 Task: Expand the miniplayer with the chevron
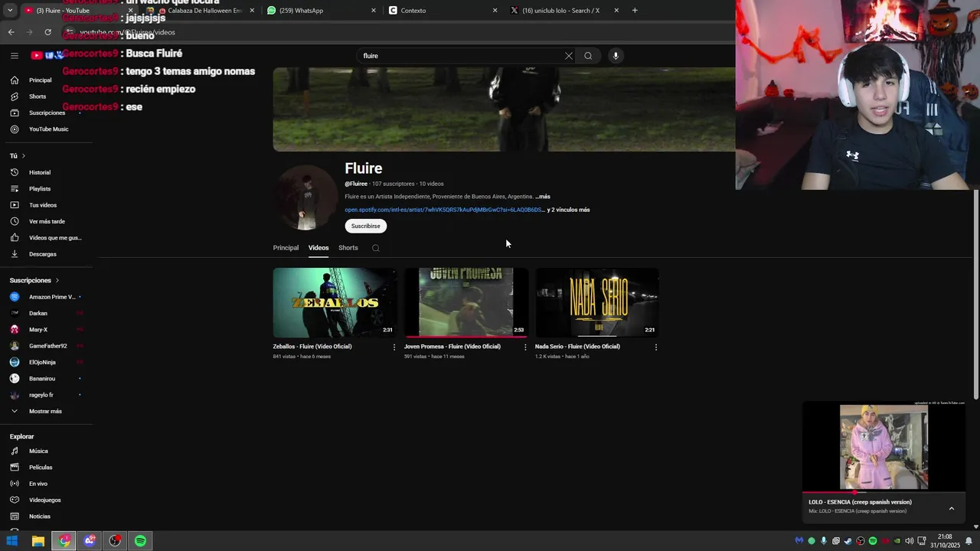[x=951, y=508]
